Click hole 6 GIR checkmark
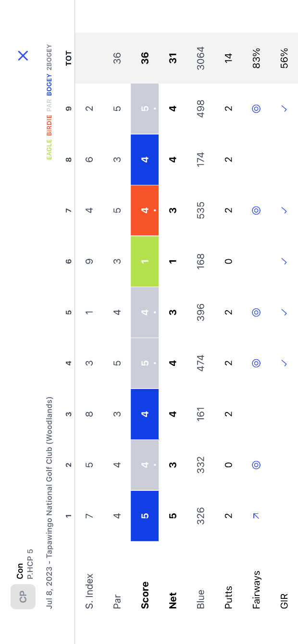 284,261
